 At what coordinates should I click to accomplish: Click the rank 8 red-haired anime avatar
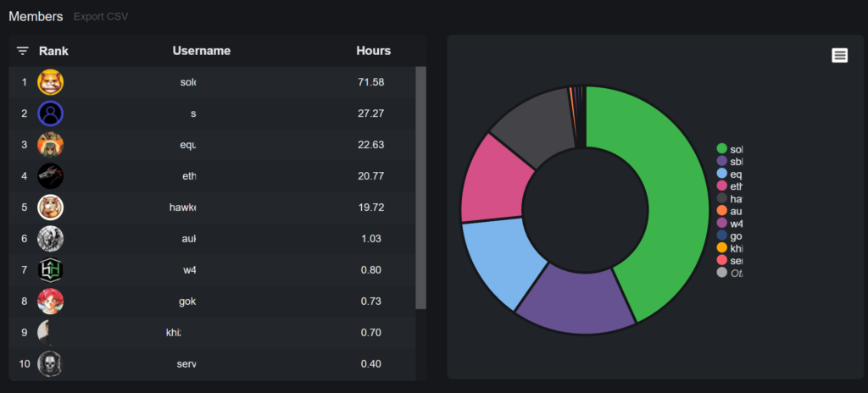(50, 302)
